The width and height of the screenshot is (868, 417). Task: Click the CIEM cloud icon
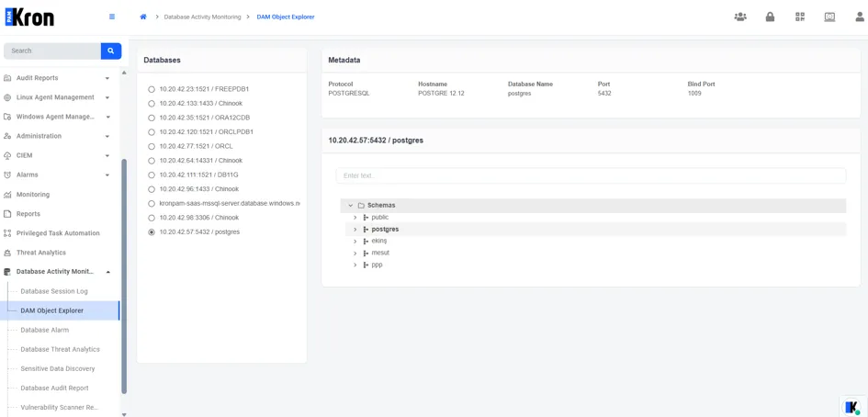coord(7,155)
